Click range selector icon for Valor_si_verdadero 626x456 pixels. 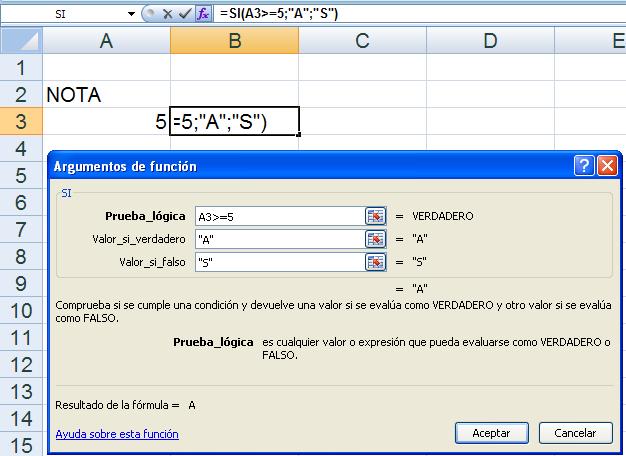click(375, 238)
